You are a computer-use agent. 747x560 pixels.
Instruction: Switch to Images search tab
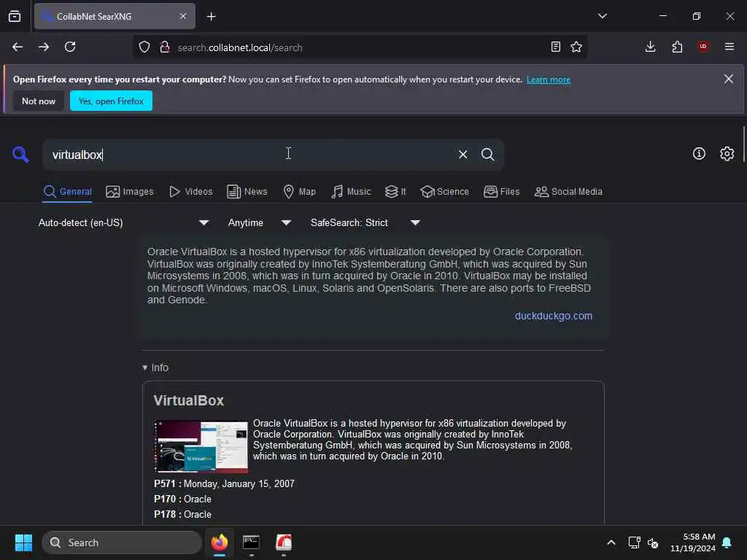click(x=130, y=192)
